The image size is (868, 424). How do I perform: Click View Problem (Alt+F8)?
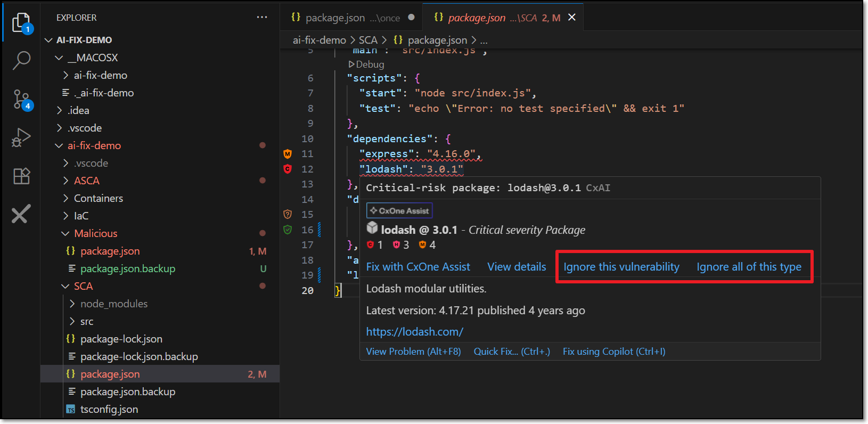click(413, 352)
